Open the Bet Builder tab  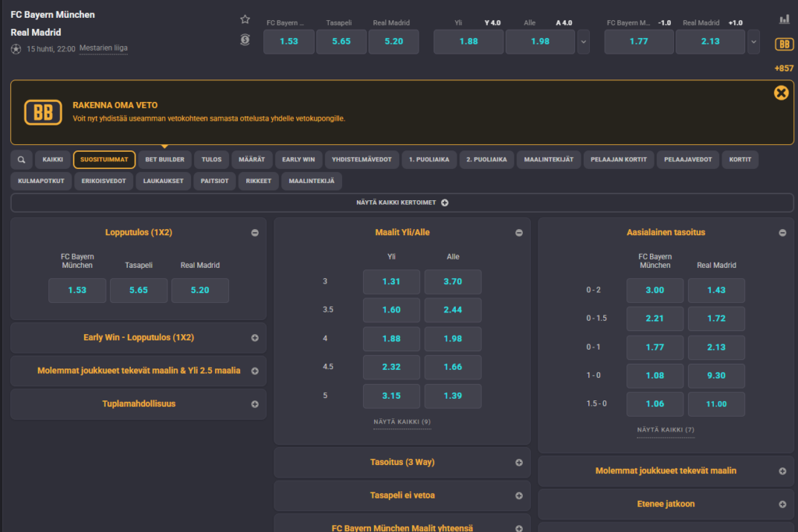165,160
